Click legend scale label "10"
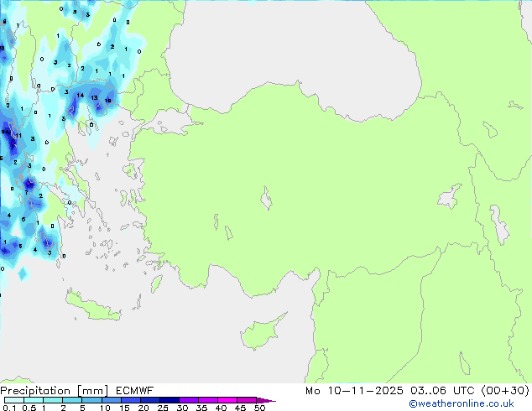Viewport: 532px width, 411px height. (105, 408)
